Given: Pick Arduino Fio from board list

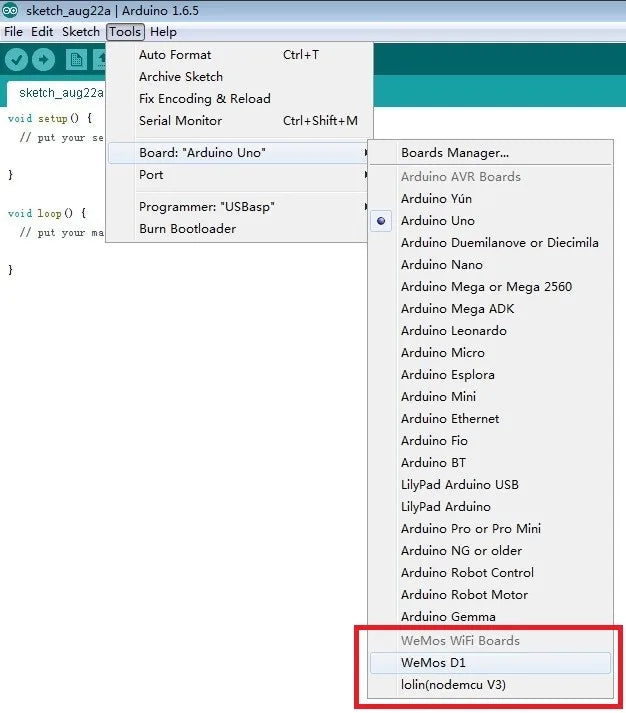Looking at the screenshot, I should coord(490,441).
